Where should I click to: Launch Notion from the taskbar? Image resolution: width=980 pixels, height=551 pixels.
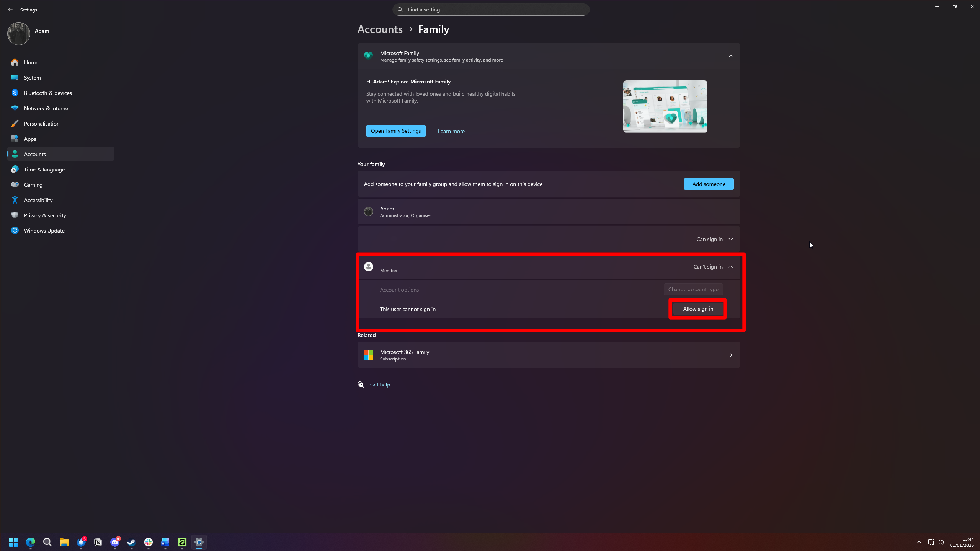tap(98, 542)
